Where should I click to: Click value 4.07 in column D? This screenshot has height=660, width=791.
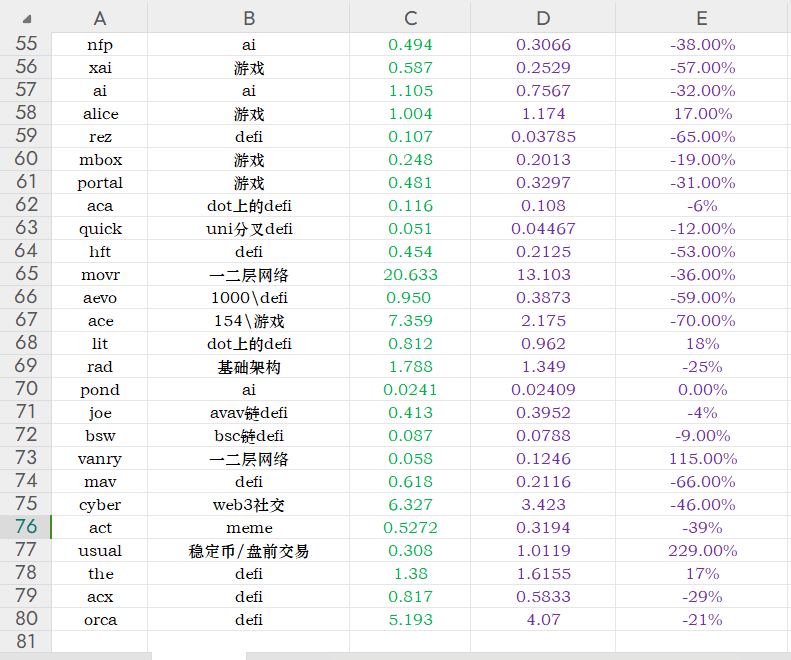click(543, 620)
